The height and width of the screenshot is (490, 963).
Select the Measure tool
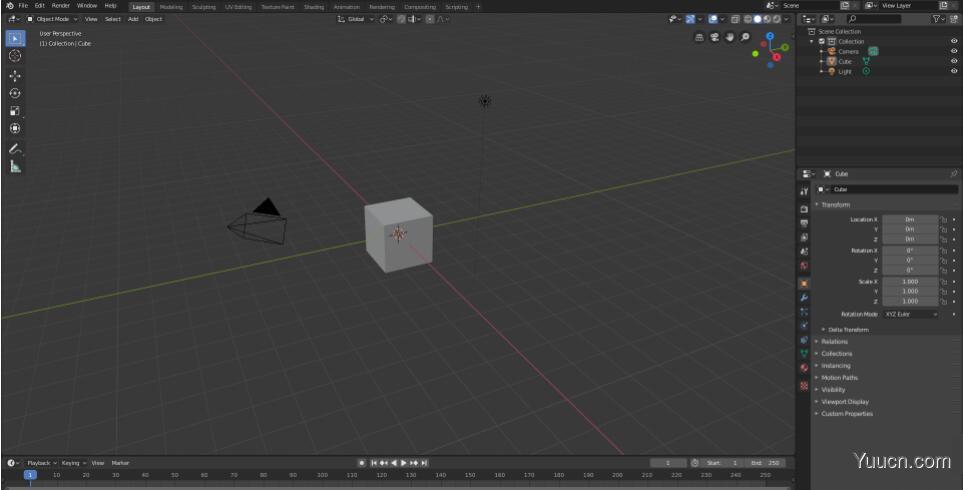tap(15, 166)
